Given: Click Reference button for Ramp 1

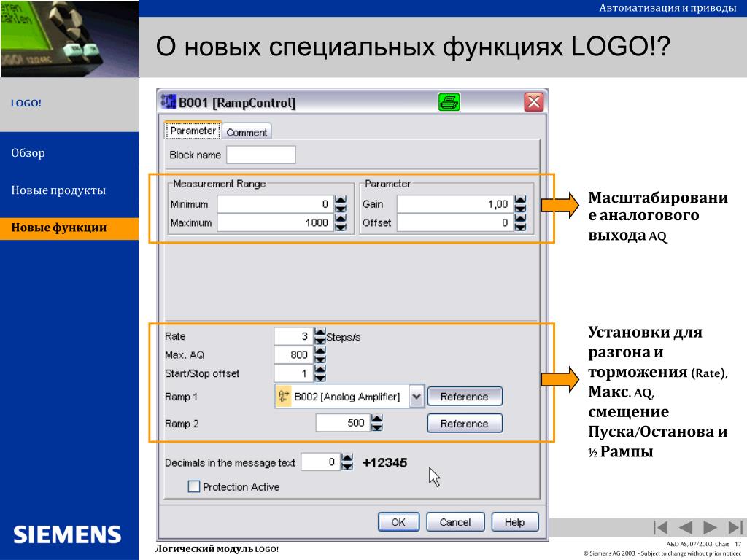Looking at the screenshot, I should (465, 397).
